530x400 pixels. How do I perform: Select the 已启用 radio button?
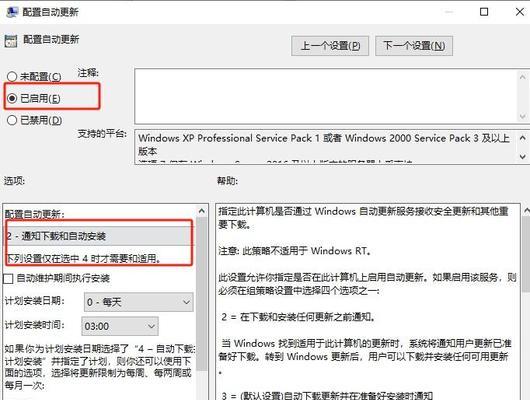[x=12, y=98]
